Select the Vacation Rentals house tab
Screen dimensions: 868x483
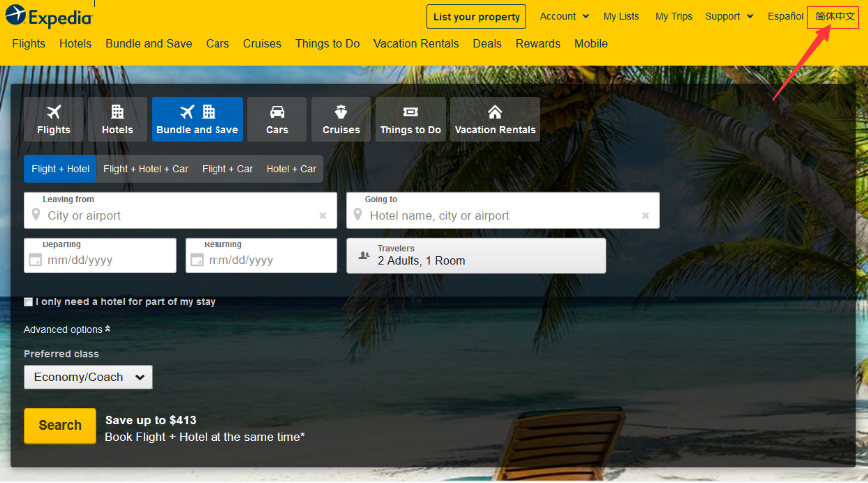click(495, 119)
